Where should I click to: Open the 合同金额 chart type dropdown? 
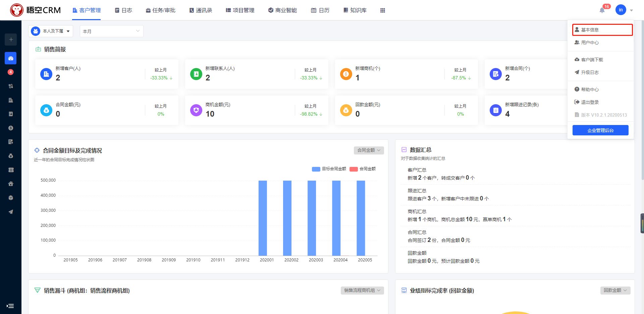point(369,150)
